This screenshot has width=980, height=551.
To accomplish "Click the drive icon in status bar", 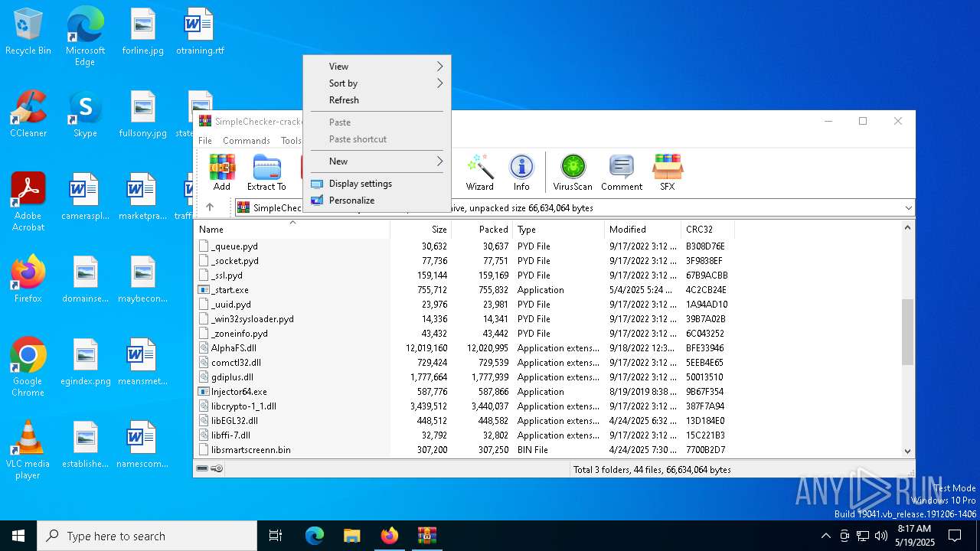I will click(202, 468).
